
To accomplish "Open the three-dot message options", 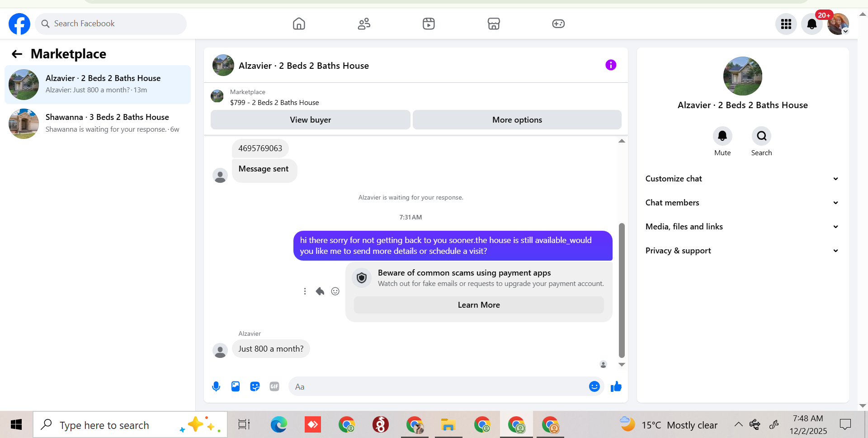I will 305,291.
